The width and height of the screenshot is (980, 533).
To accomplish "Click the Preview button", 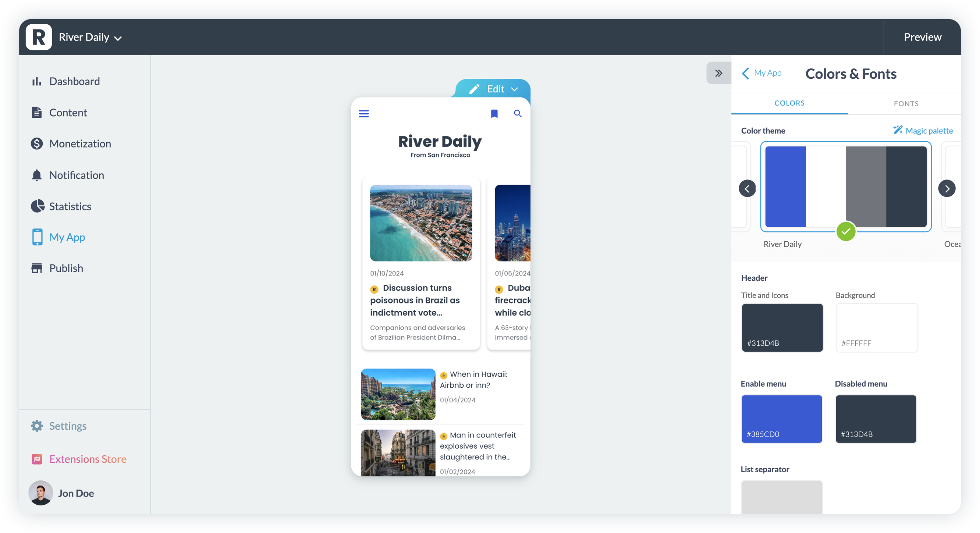I will pyautogui.click(x=922, y=37).
